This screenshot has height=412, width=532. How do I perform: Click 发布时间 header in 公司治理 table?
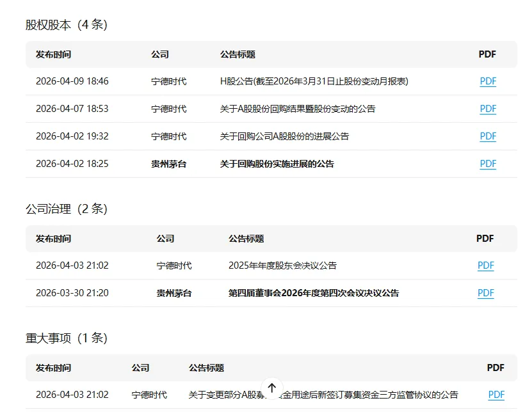pyautogui.click(x=53, y=239)
